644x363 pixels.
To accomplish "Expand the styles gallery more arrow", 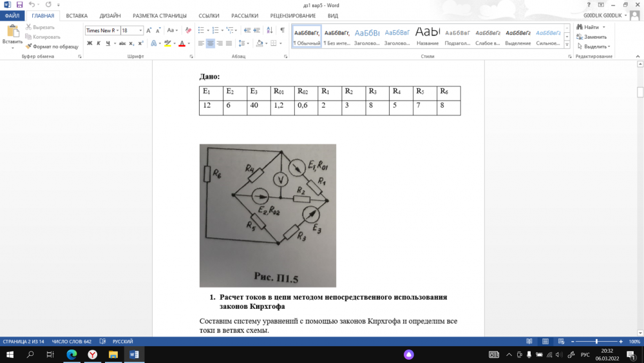I will tap(567, 44).
